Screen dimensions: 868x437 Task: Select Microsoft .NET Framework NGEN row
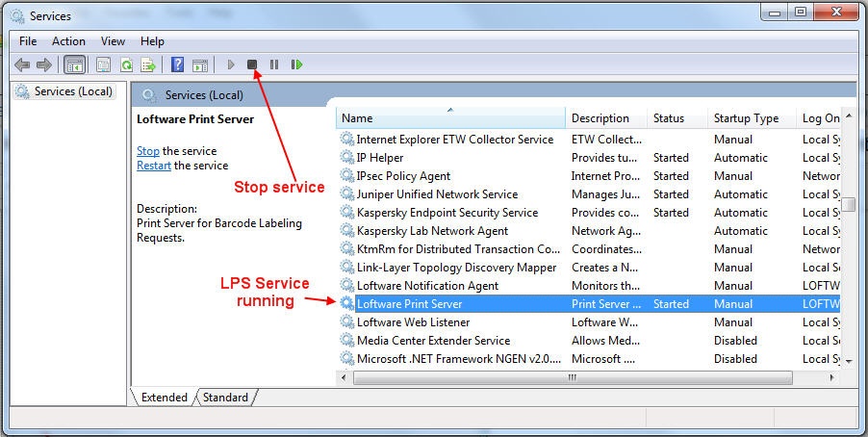click(x=588, y=358)
